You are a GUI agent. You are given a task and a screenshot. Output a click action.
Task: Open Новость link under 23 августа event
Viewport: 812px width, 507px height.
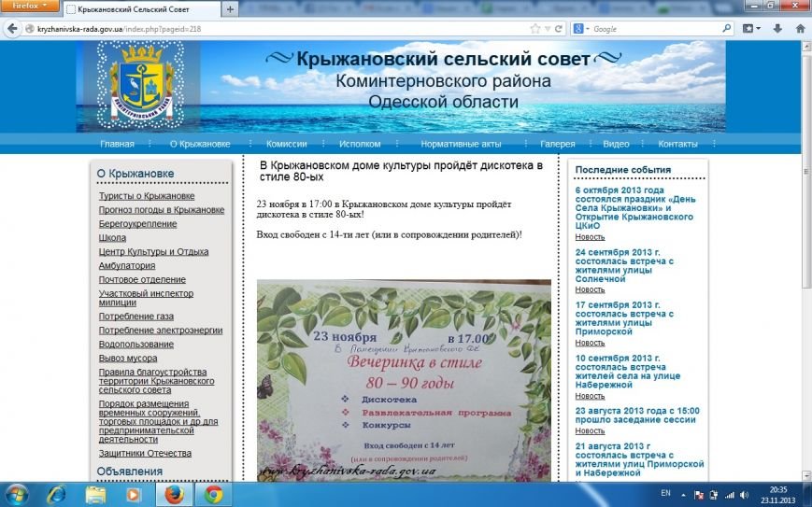[590, 431]
